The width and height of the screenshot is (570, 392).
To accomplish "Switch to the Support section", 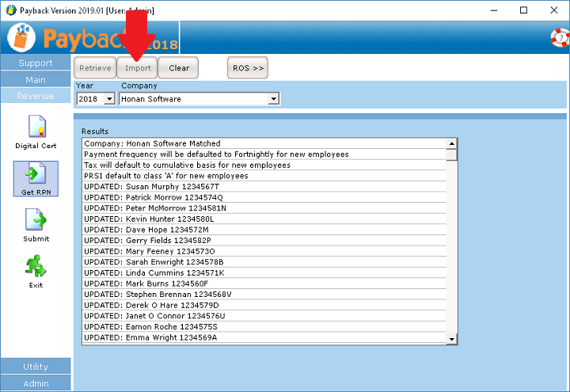I will [36, 63].
